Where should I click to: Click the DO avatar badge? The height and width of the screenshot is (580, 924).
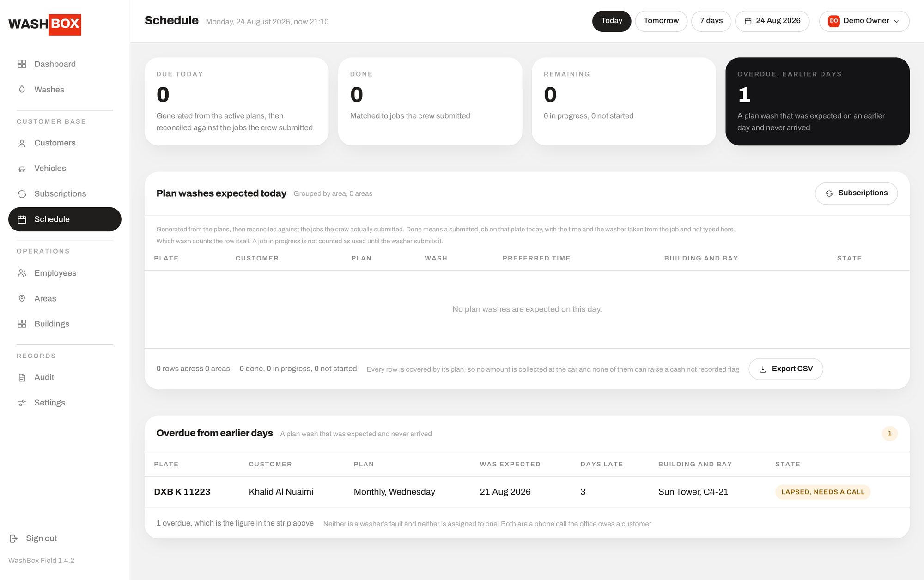[x=833, y=21]
